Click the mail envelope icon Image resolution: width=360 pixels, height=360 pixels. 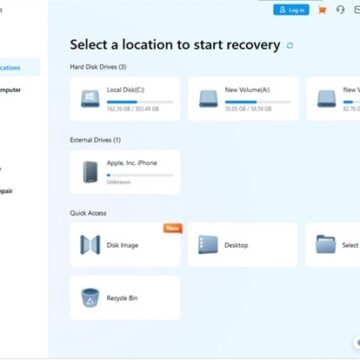[357, 10]
